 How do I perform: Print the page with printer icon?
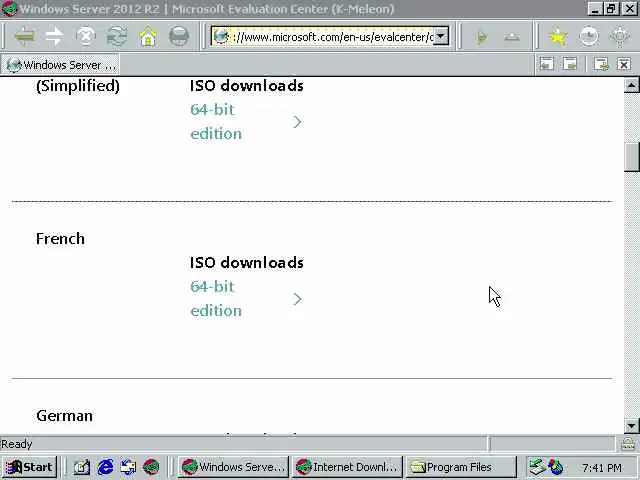point(179,37)
